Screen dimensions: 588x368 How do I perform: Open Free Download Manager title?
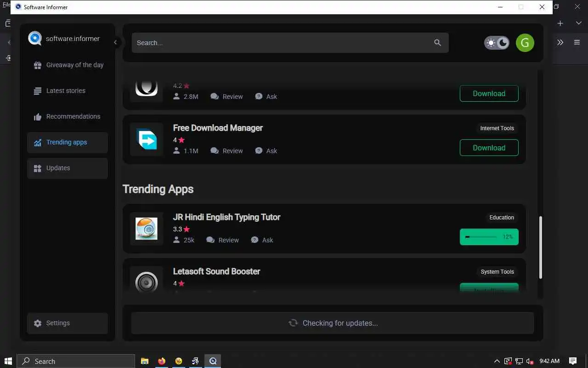[x=218, y=128]
